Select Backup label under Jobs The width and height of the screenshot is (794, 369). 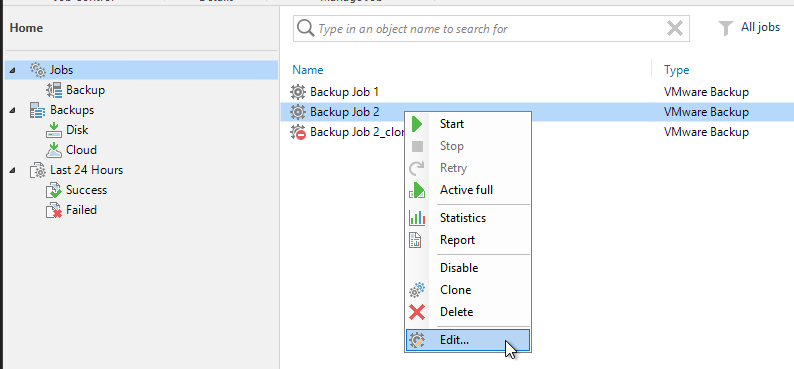pyautogui.click(x=86, y=90)
